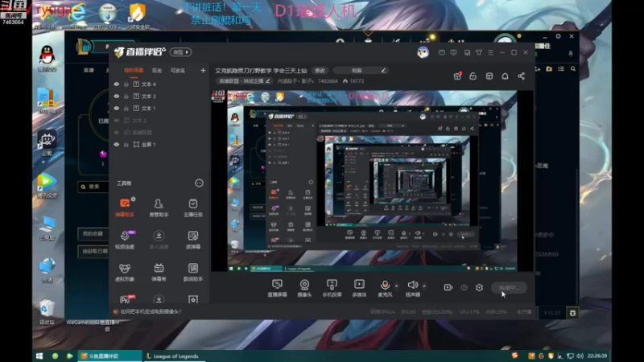Select the 文本 1 layer row
Viewport: 644px width, 362px height.
pyautogui.click(x=159, y=109)
